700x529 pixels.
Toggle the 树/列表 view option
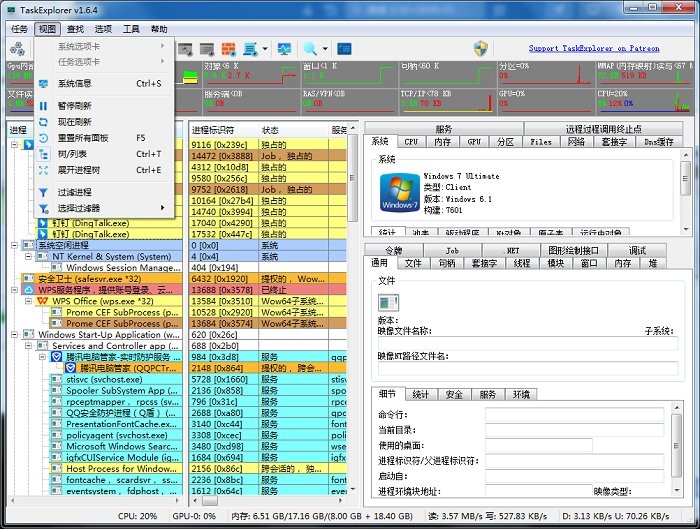click(x=104, y=154)
